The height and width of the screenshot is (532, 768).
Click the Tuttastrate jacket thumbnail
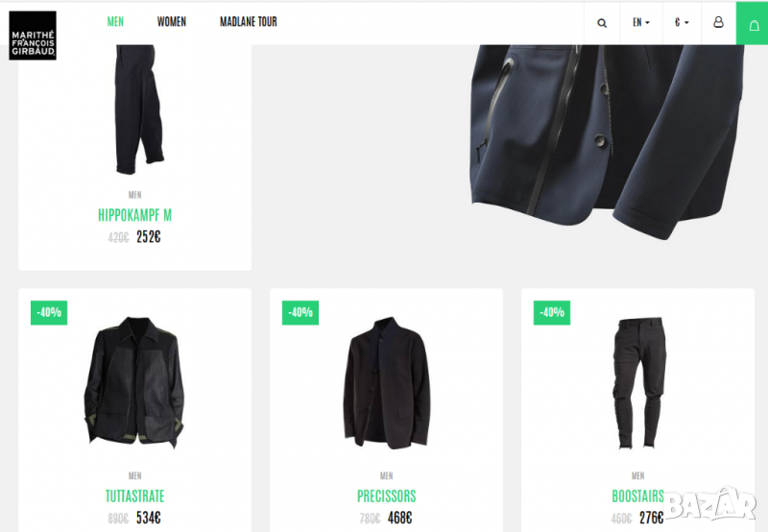pyautogui.click(x=134, y=382)
